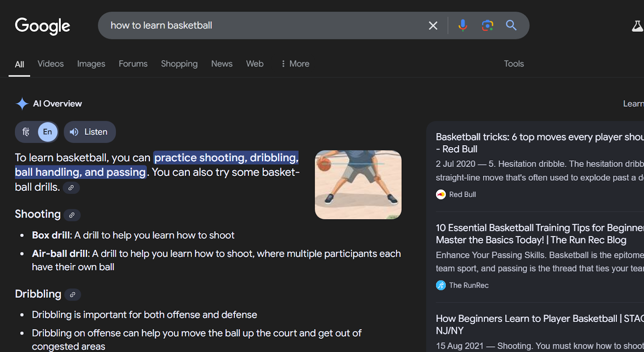This screenshot has height=352, width=644.
Task: Open Red Bull basketball tricks article
Action: pyautogui.click(x=540, y=143)
